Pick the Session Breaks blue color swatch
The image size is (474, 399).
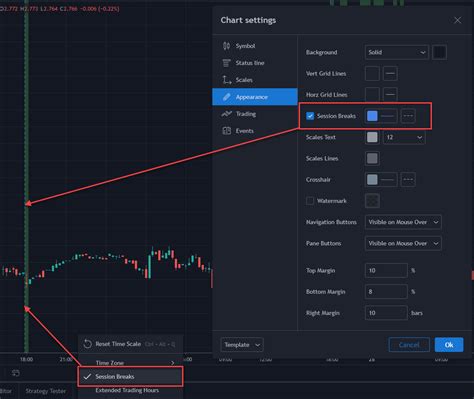(x=372, y=116)
